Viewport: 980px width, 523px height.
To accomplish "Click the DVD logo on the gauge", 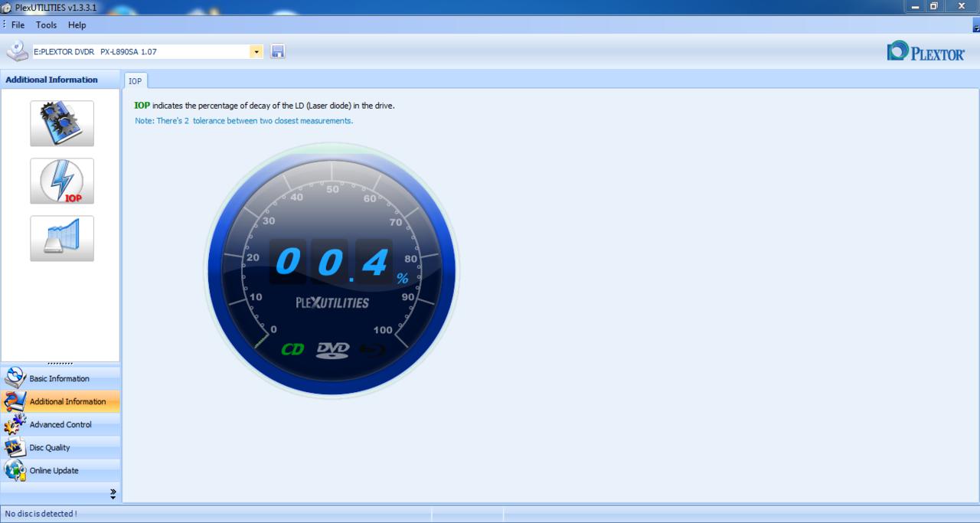I will 333,350.
